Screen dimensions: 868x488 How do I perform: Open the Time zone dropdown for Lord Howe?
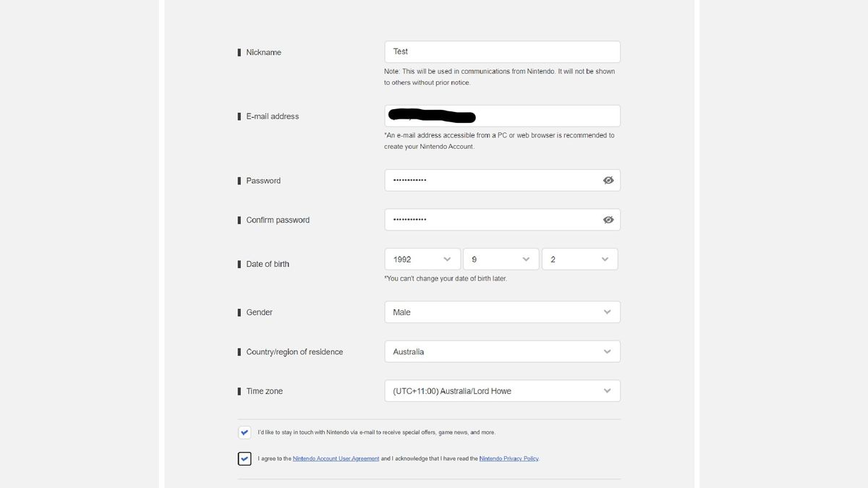pos(502,390)
